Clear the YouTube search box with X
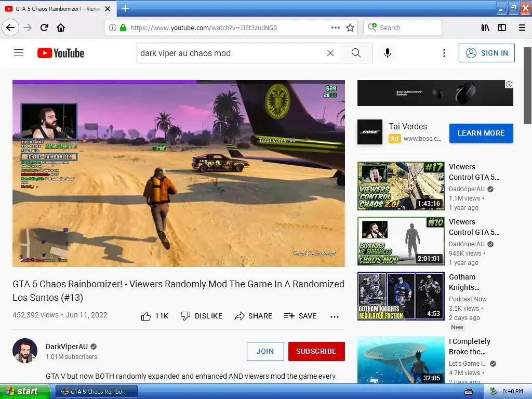The width and height of the screenshot is (532, 399). click(x=330, y=53)
